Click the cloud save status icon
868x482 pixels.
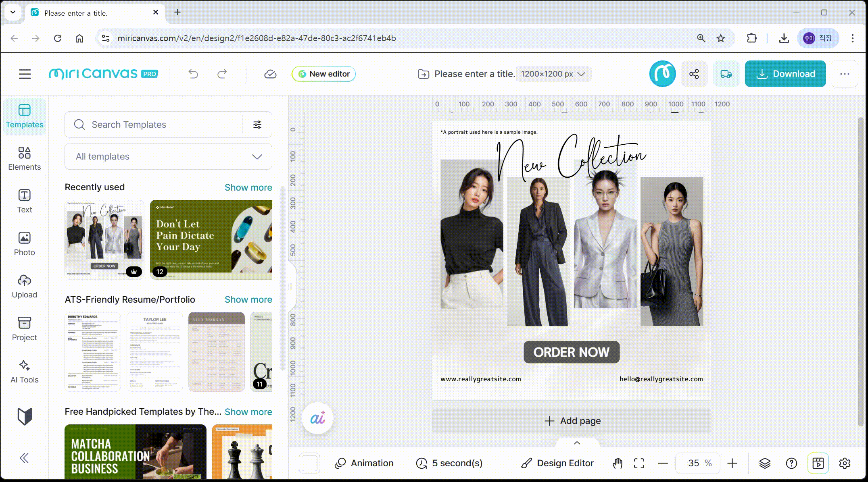(270, 74)
